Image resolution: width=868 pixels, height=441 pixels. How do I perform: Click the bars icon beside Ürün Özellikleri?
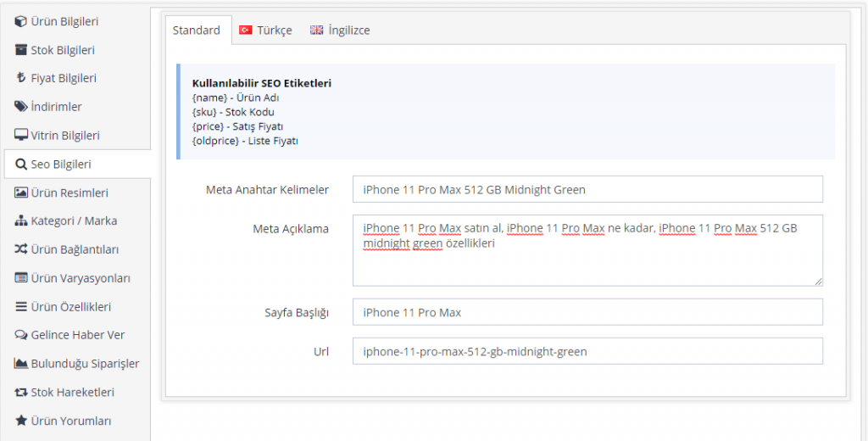[x=21, y=306]
